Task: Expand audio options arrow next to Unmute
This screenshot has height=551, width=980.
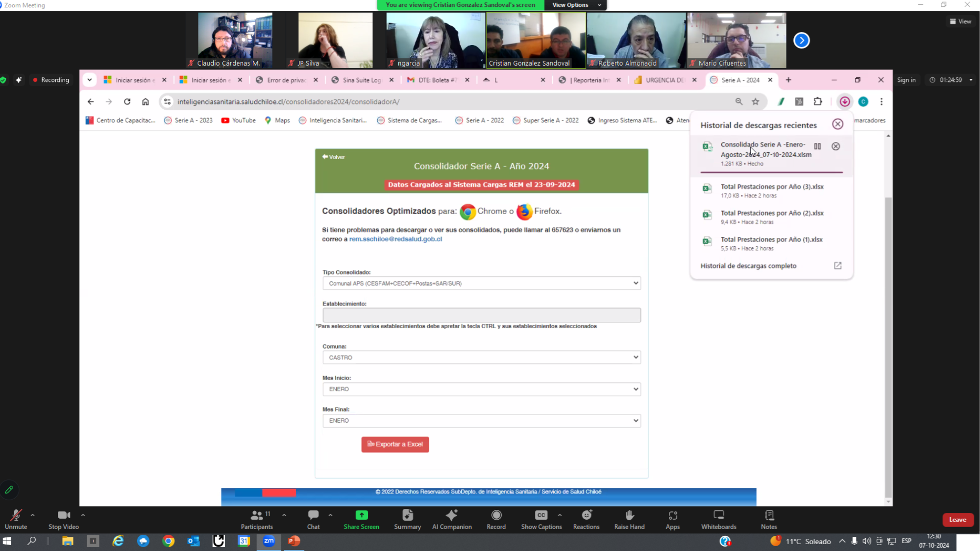Action: click(33, 515)
